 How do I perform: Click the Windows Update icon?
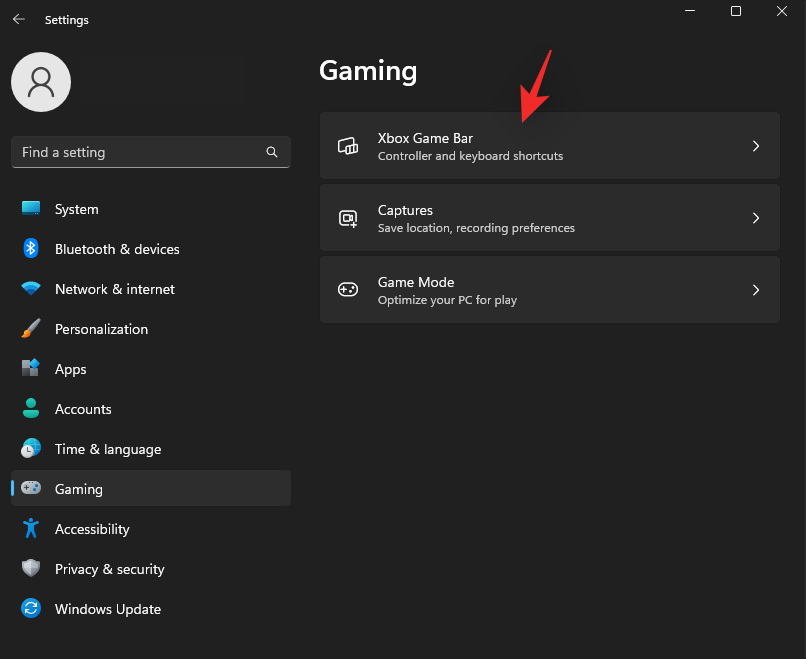[x=30, y=609]
